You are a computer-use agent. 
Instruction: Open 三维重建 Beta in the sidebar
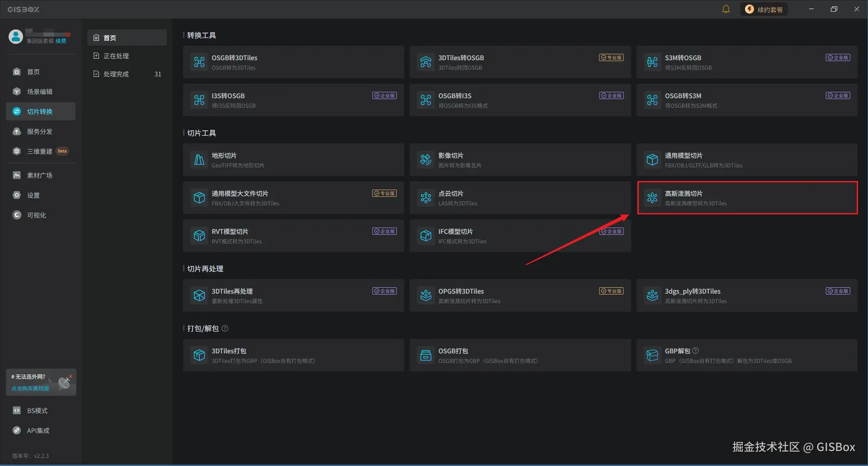click(41, 151)
